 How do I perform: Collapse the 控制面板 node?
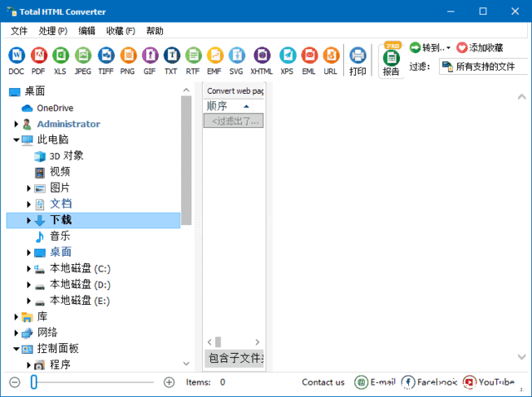(x=16, y=349)
